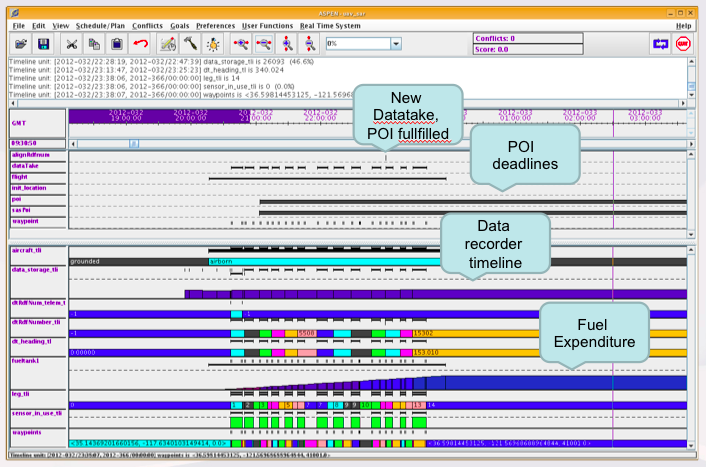
Task: Click the log pane scroll-down arrow
Action: pos(692,95)
